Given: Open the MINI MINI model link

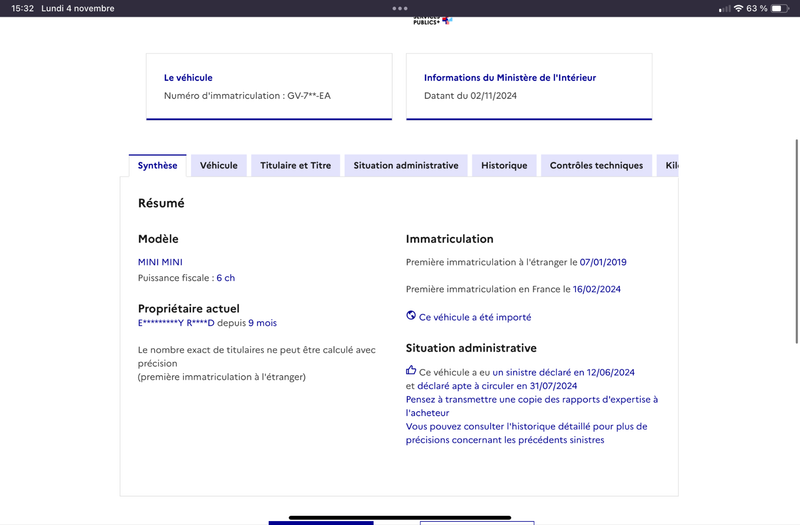Looking at the screenshot, I should pyautogui.click(x=160, y=262).
